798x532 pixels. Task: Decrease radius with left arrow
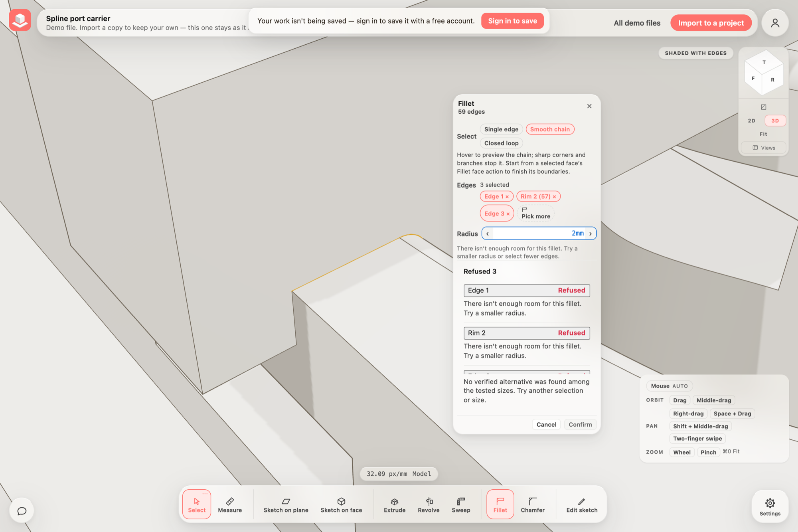coord(488,234)
